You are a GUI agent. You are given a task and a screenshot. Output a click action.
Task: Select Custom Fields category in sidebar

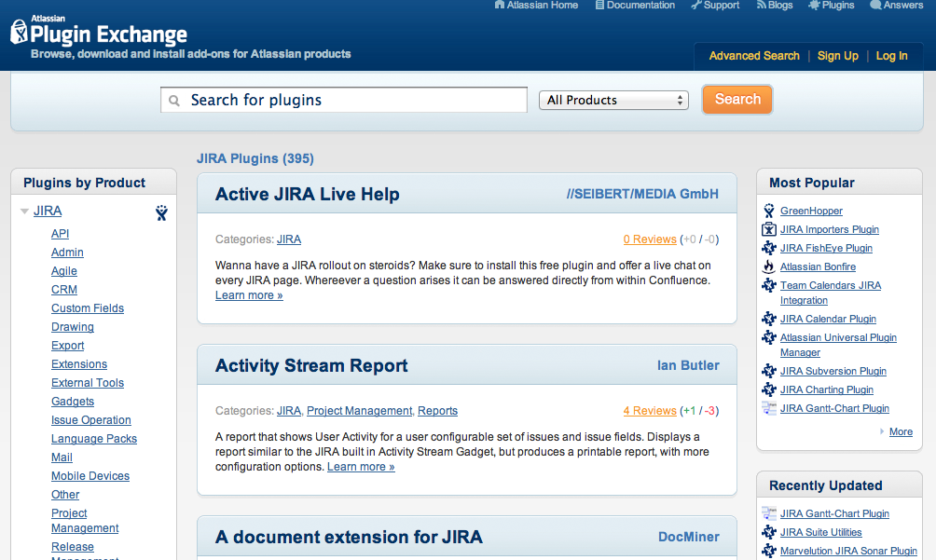88,308
